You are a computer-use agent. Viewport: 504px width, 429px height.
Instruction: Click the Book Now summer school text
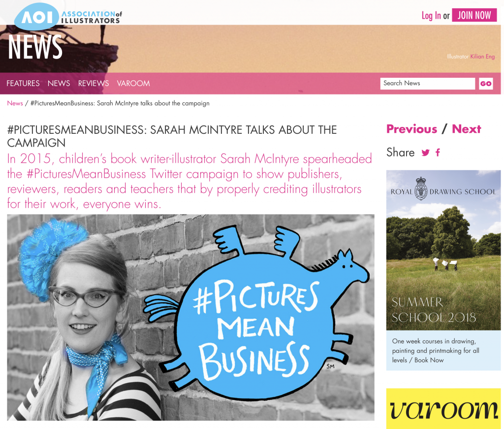click(429, 360)
